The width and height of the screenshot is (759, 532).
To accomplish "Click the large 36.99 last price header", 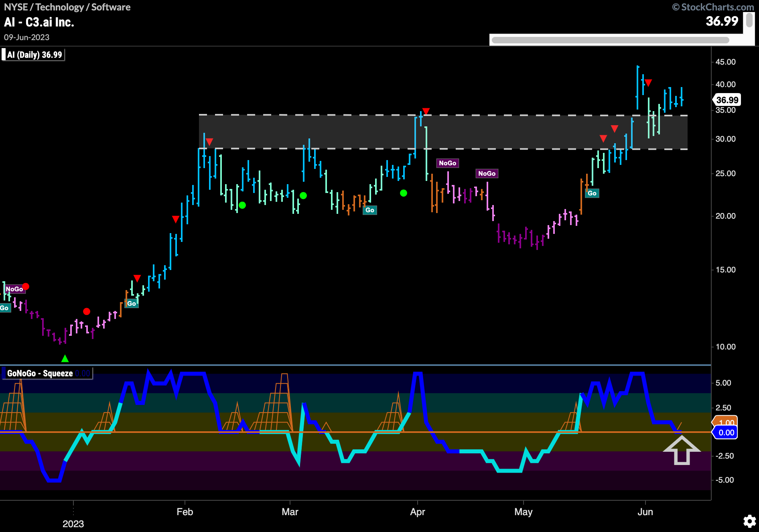I will pos(722,21).
